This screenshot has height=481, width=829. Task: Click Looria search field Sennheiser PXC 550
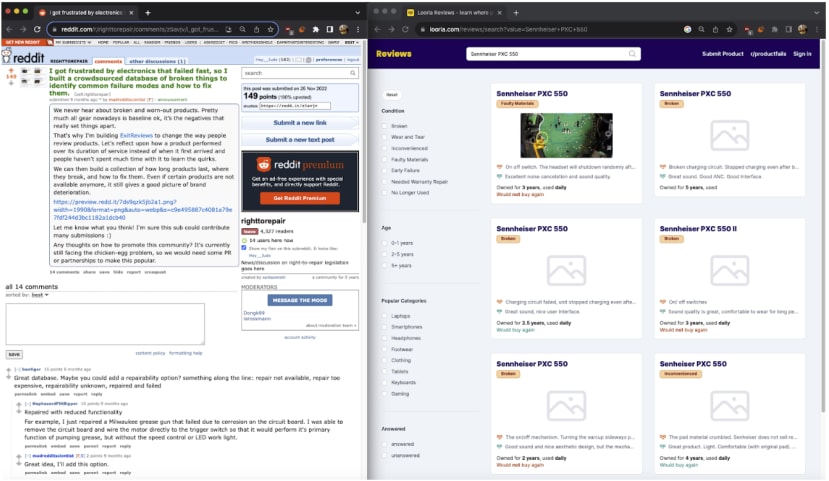pos(553,54)
